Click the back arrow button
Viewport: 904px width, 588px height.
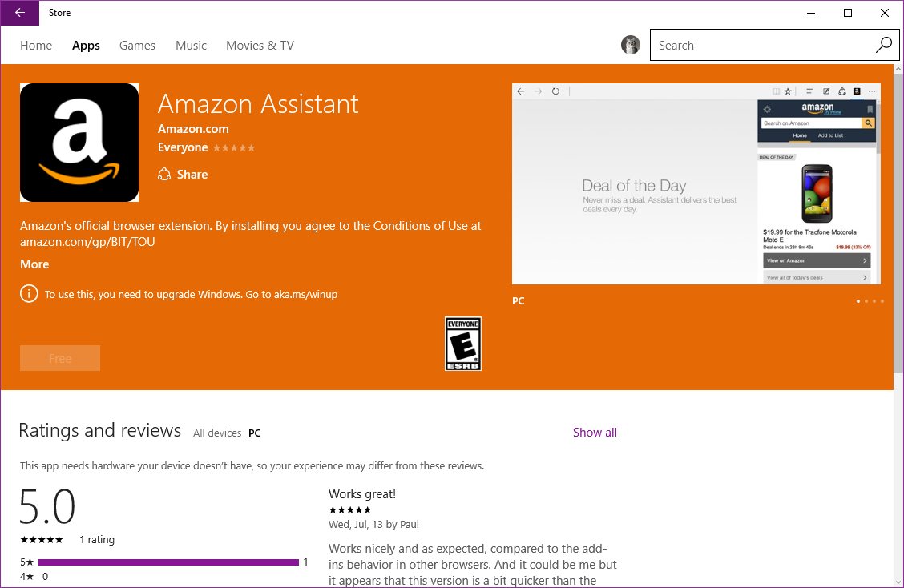tap(20, 13)
